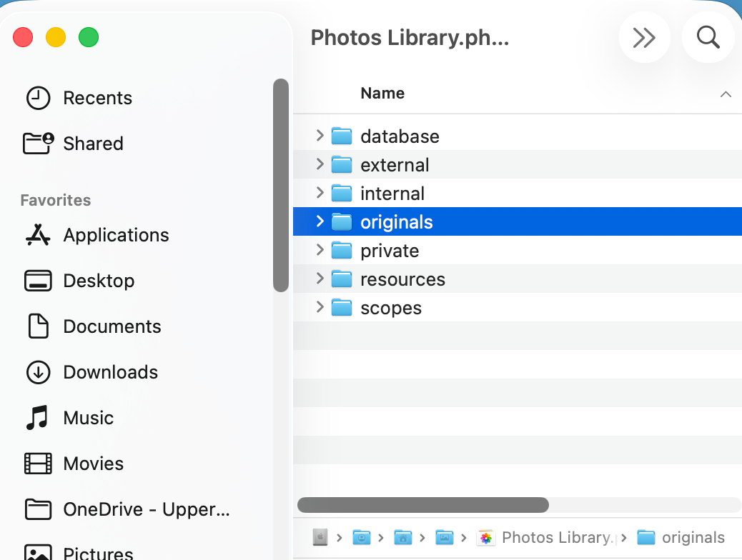Screen dimensions: 742x560
Task: Click the search magnifier icon
Action: [x=708, y=37]
